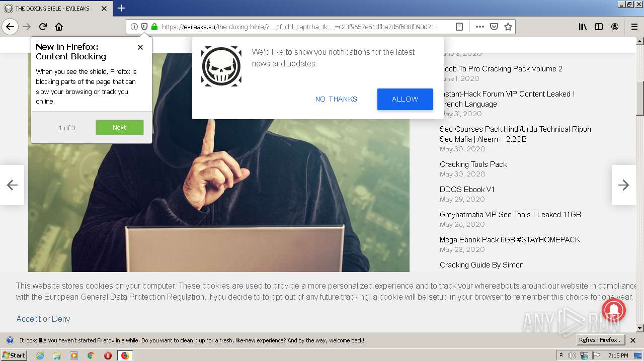Click Next in the Firefox tour
The height and width of the screenshot is (362, 644).
point(120,128)
